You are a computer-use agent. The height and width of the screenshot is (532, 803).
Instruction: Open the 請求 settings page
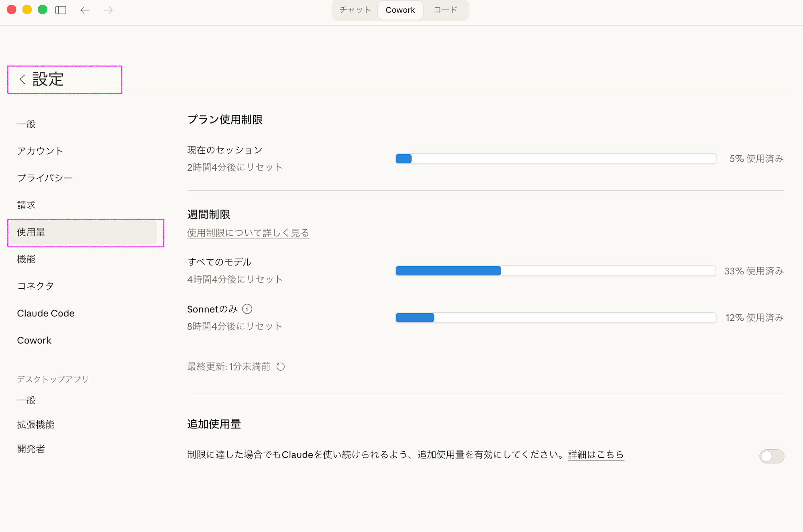tap(26, 205)
